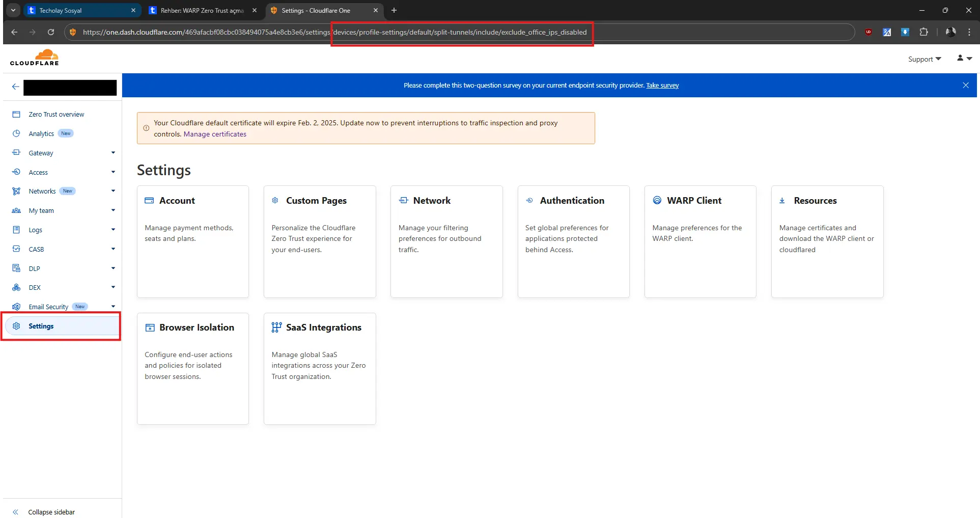Viewport: 980px width, 518px height.
Task: Follow the Manage certificates link
Action: point(215,134)
